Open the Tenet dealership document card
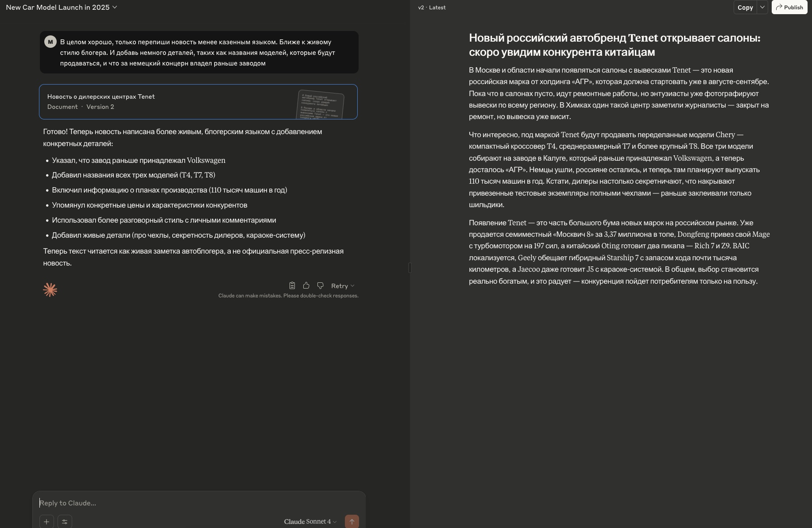 (198, 102)
